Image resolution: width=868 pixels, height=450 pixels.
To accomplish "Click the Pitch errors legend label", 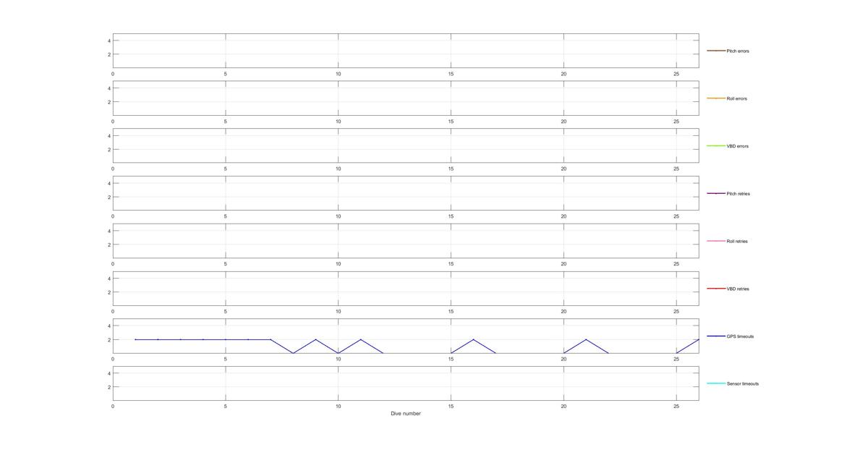I will click(739, 51).
